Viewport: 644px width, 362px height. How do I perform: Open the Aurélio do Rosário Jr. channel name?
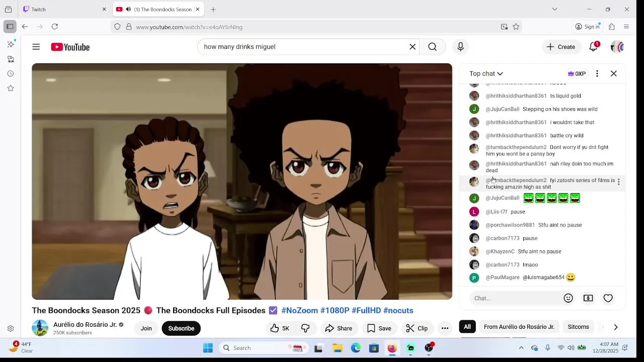(85, 325)
